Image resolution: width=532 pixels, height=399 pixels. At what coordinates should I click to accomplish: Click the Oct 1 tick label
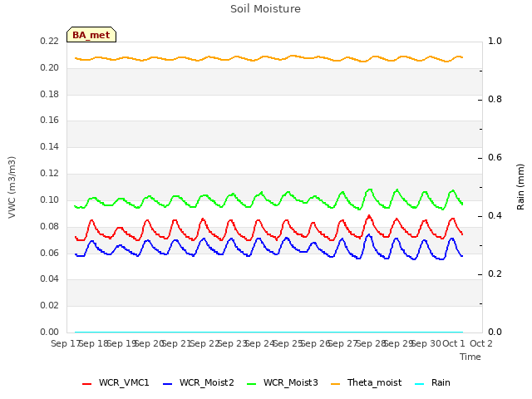tap(454, 343)
